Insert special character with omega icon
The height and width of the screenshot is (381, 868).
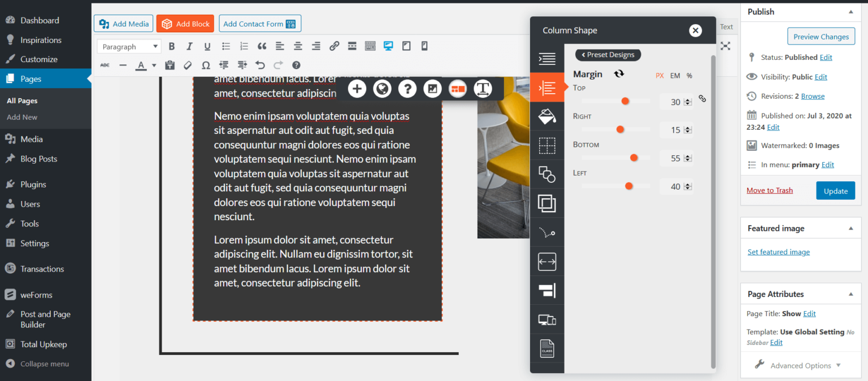click(206, 65)
